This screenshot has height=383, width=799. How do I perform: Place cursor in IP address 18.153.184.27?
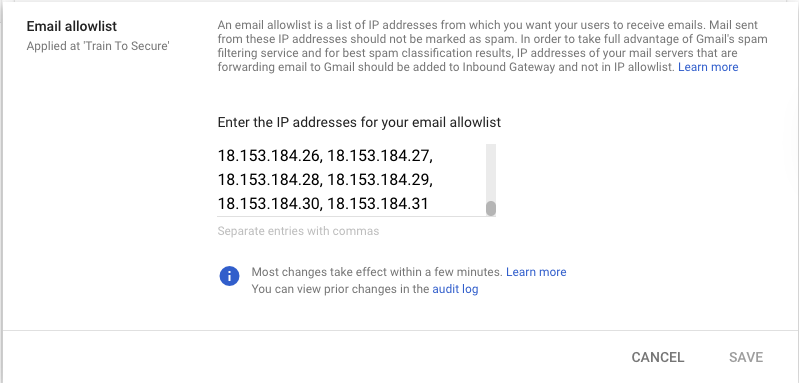[379, 155]
